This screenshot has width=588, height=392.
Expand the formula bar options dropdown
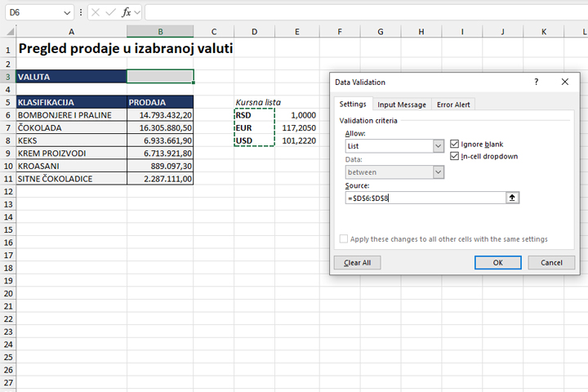click(137, 12)
